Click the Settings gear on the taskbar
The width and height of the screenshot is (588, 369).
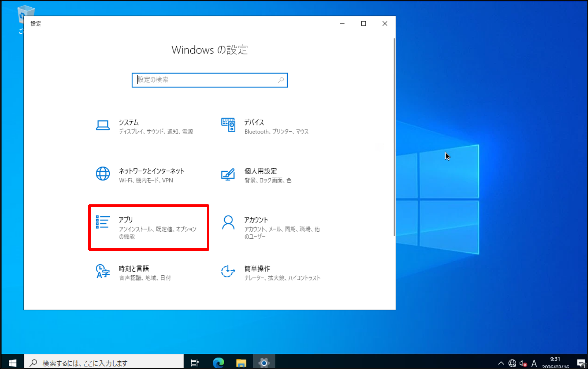[264, 363]
